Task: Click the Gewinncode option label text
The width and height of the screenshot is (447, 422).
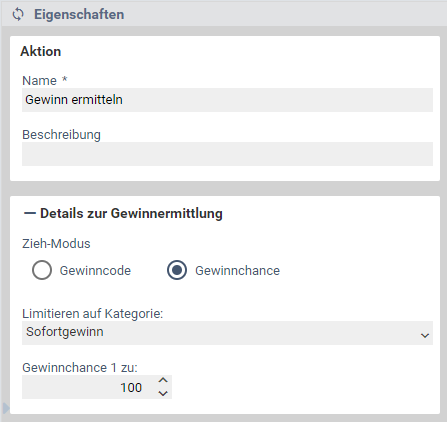Action: click(x=95, y=271)
